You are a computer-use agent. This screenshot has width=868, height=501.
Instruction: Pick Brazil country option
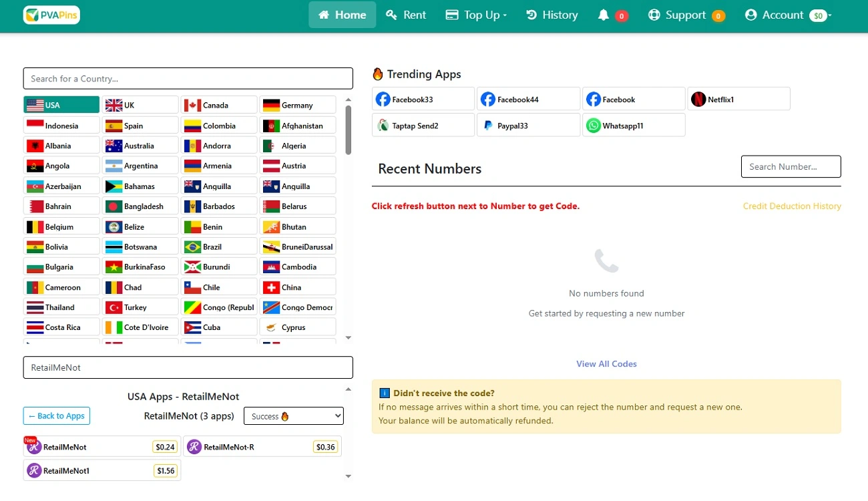pyautogui.click(x=219, y=246)
